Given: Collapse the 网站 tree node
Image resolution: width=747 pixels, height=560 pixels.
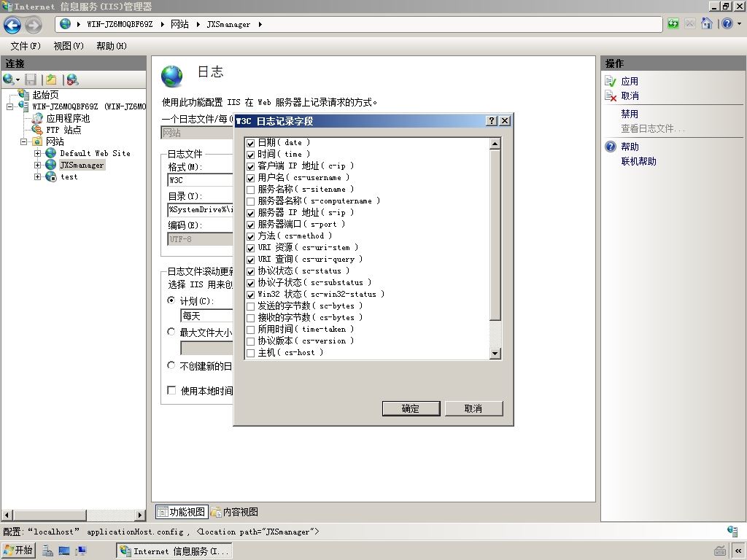Looking at the screenshot, I should click(24, 142).
